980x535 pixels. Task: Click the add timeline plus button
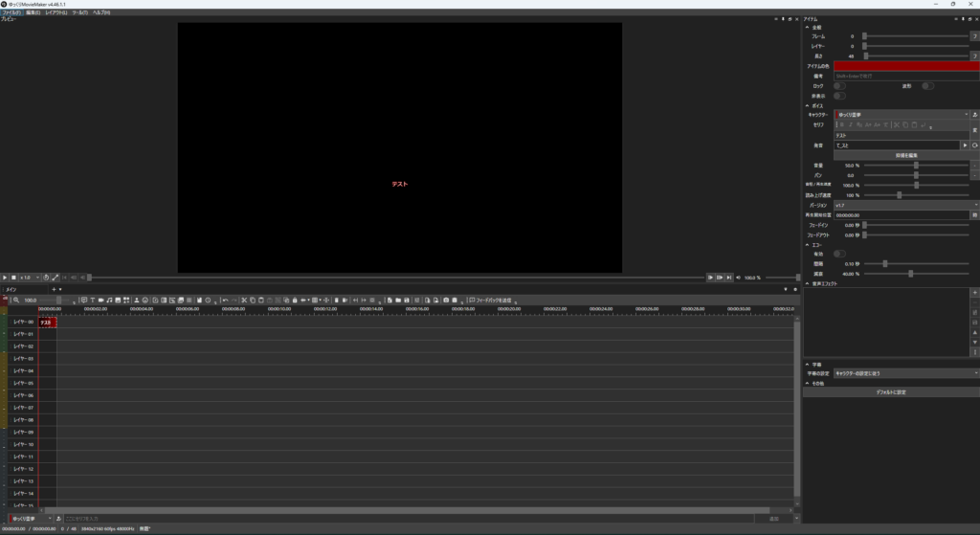click(x=54, y=289)
